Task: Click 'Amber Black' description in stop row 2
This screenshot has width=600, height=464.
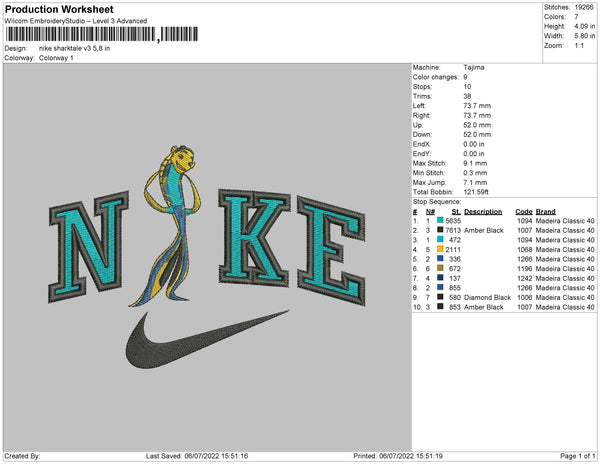Action: point(484,230)
